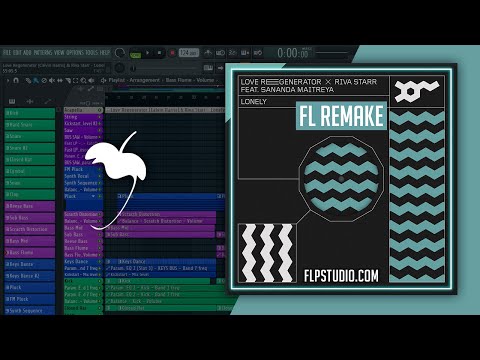Mute the Keys Dance track
The height and width of the screenshot is (360, 480).
(100, 262)
